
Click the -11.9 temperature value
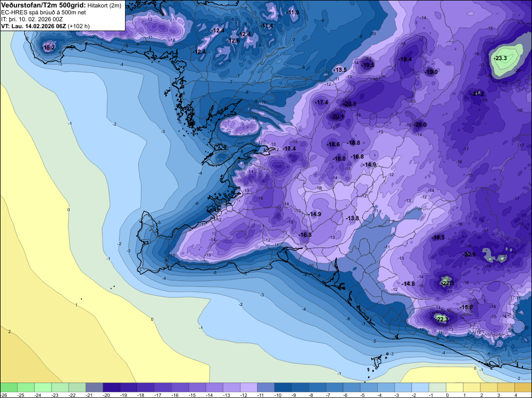(293, 13)
